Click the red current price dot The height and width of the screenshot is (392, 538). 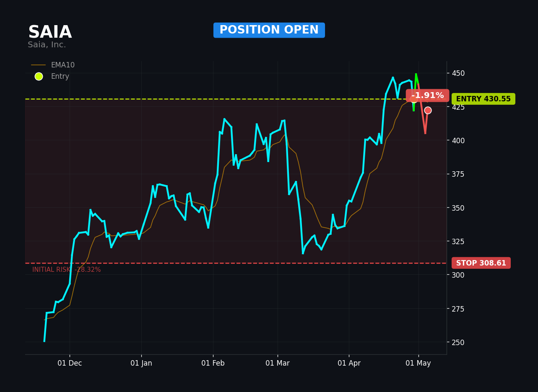click(428, 111)
